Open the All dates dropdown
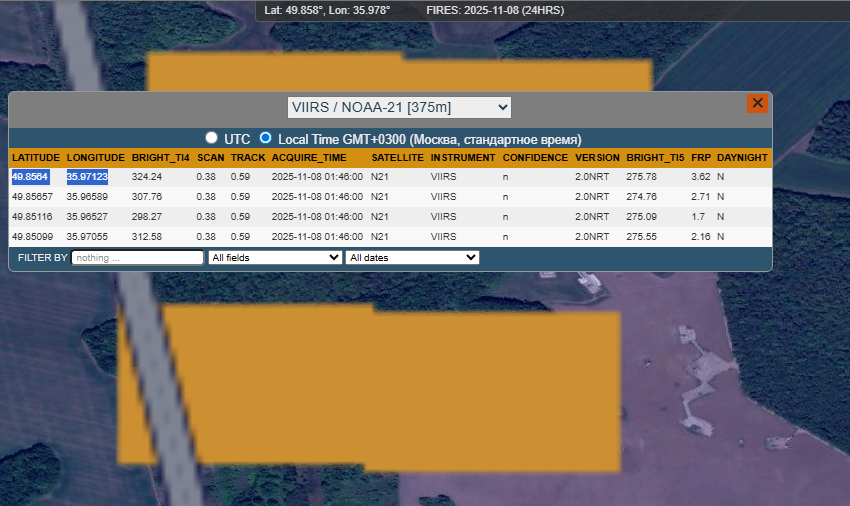Image resolution: width=850 pixels, height=506 pixels. (x=412, y=257)
